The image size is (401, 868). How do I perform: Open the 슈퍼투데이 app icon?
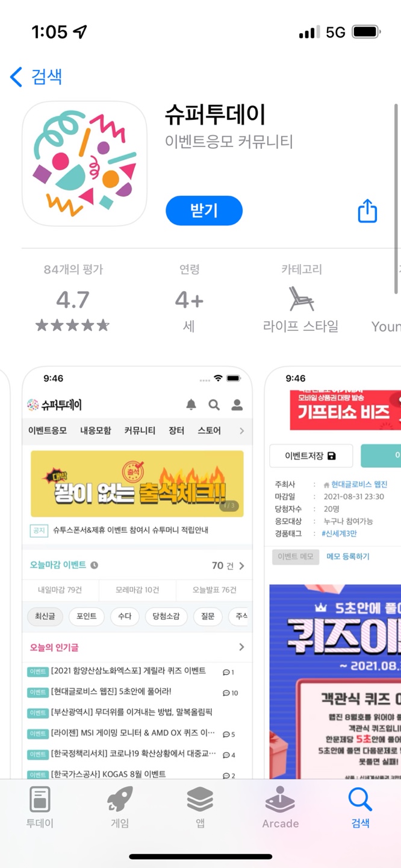[84, 163]
